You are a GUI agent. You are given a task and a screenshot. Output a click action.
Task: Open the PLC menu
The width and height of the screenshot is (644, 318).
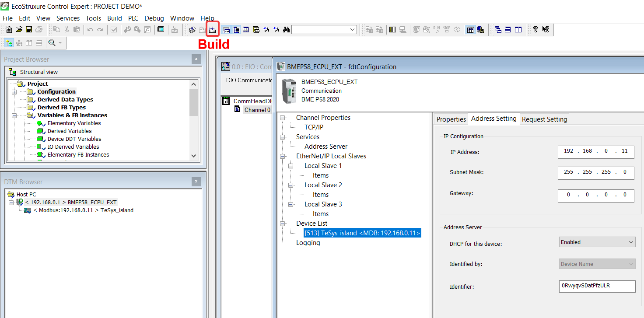tap(133, 18)
